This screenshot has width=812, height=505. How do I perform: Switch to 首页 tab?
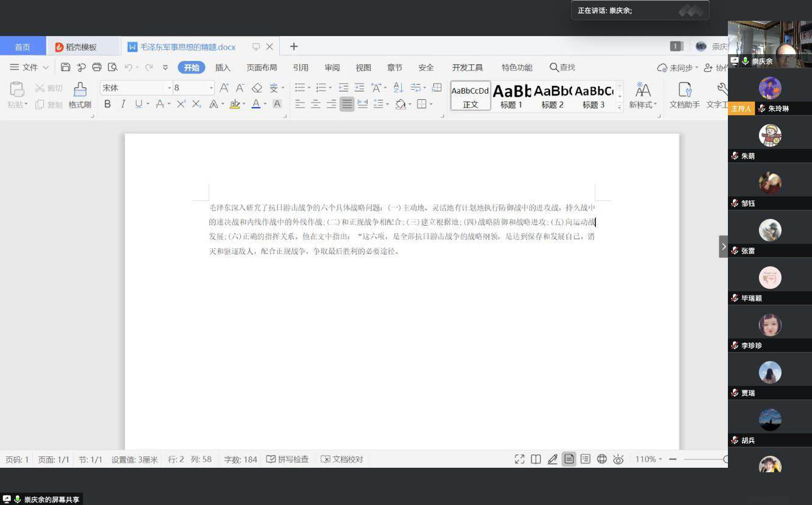[23, 47]
